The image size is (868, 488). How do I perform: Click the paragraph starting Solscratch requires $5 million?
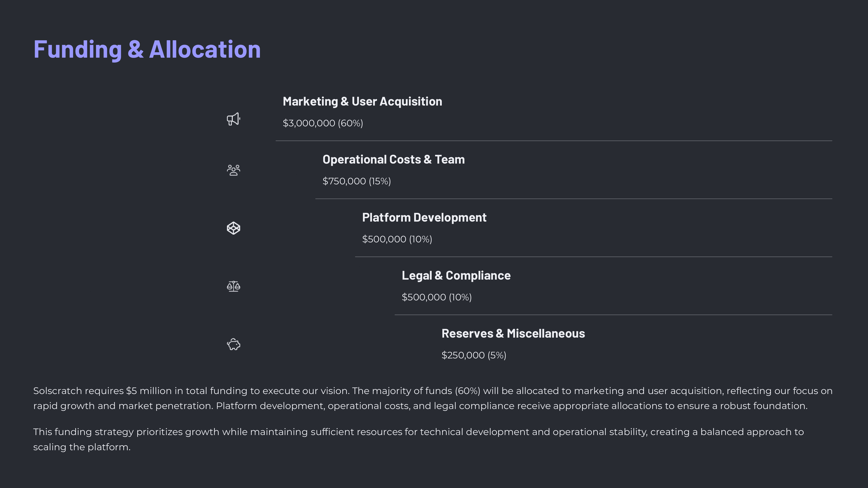[x=433, y=398]
